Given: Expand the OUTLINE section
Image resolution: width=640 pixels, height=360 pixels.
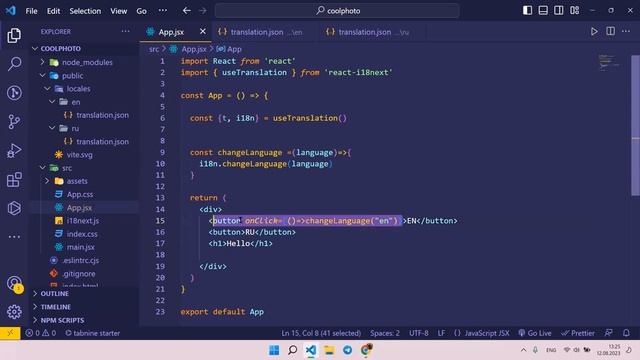Looking at the screenshot, I should 54,293.
